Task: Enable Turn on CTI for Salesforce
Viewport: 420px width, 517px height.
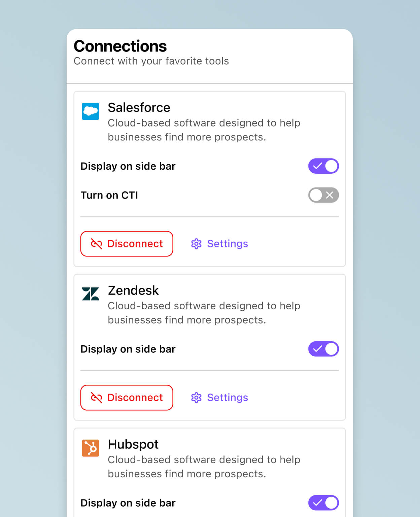Action: tap(323, 195)
